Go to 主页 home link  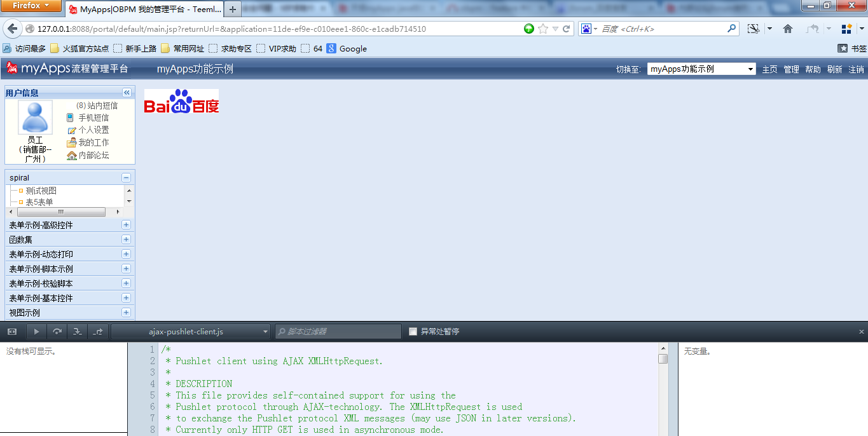pyautogui.click(x=769, y=69)
